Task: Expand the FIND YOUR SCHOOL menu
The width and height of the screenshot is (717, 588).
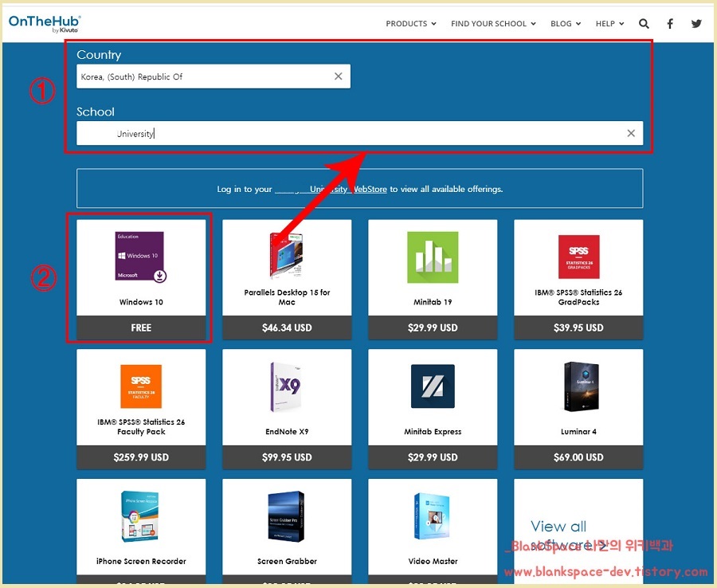Action: tap(493, 23)
